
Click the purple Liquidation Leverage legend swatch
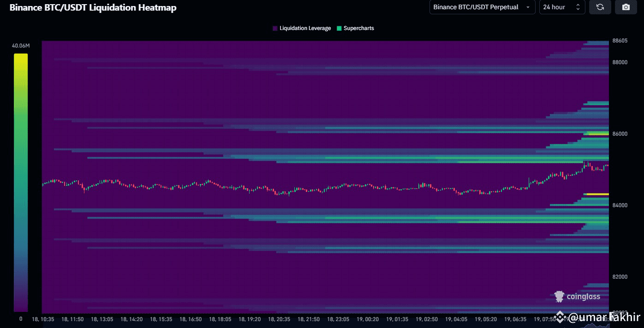coord(275,28)
